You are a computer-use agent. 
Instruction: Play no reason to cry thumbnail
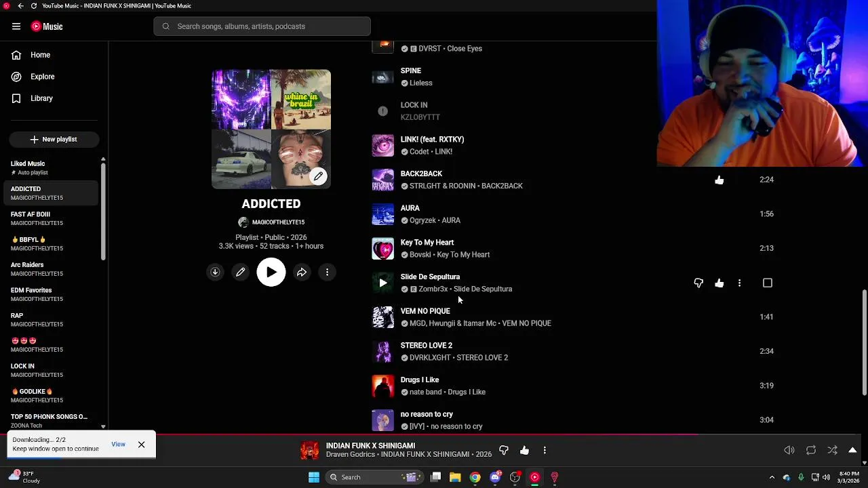pyautogui.click(x=382, y=421)
